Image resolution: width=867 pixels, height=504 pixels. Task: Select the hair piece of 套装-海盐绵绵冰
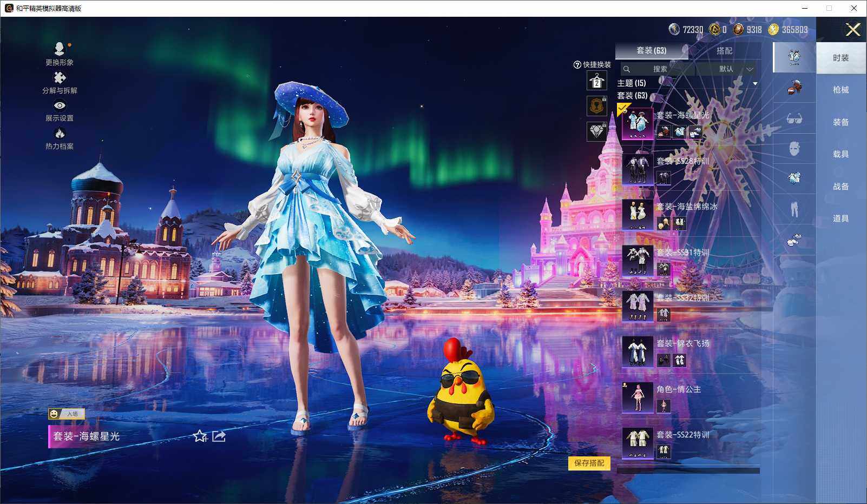664,223
